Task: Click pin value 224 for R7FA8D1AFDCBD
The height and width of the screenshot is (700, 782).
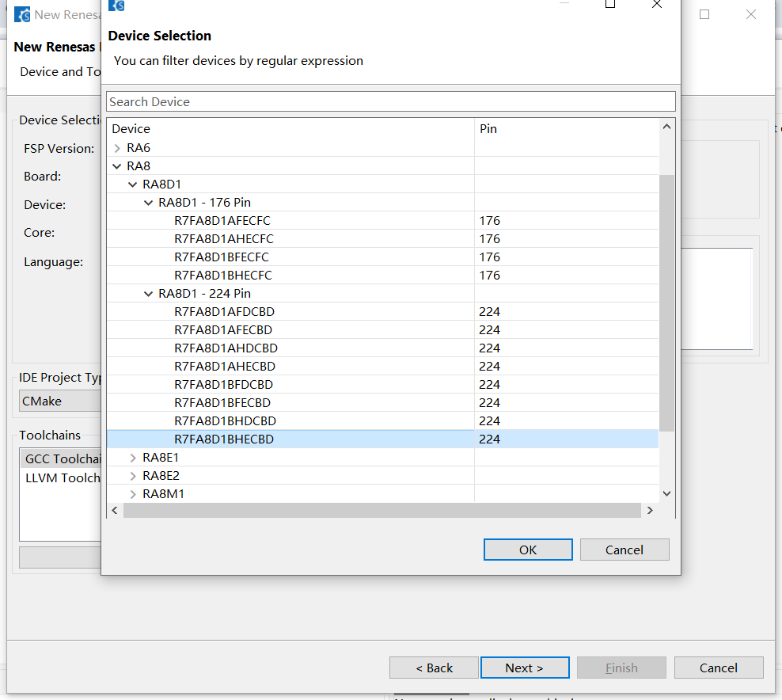Action: [x=489, y=312]
